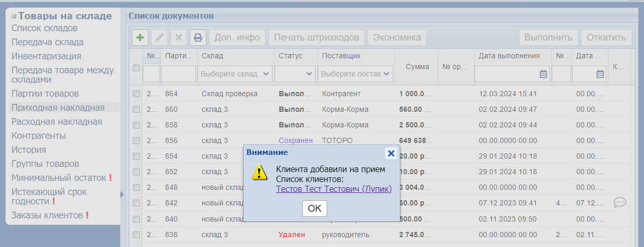Open Расходная накладная in sidebar menu

click(57, 122)
